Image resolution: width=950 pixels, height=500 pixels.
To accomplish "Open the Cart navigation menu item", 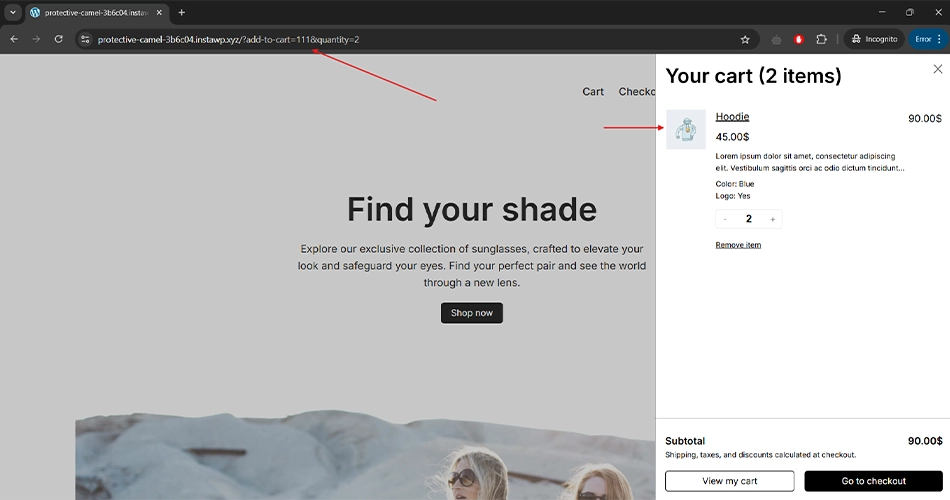I will pyautogui.click(x=593, y=92).
